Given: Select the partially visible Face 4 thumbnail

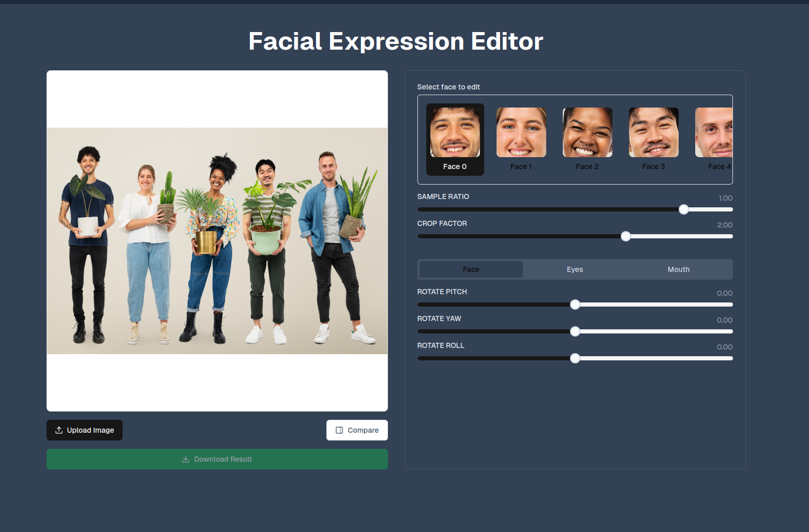Looking at the screenshot, I should tap(714, 140).
